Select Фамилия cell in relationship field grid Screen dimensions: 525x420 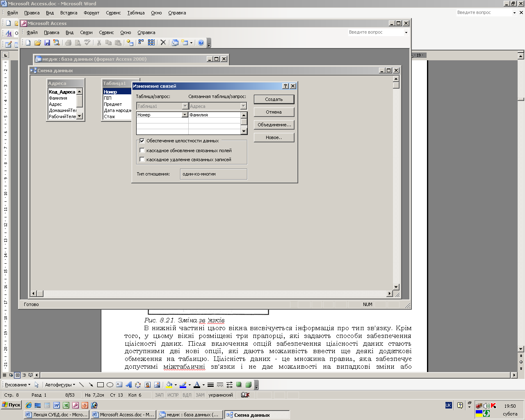pos(215,115)
